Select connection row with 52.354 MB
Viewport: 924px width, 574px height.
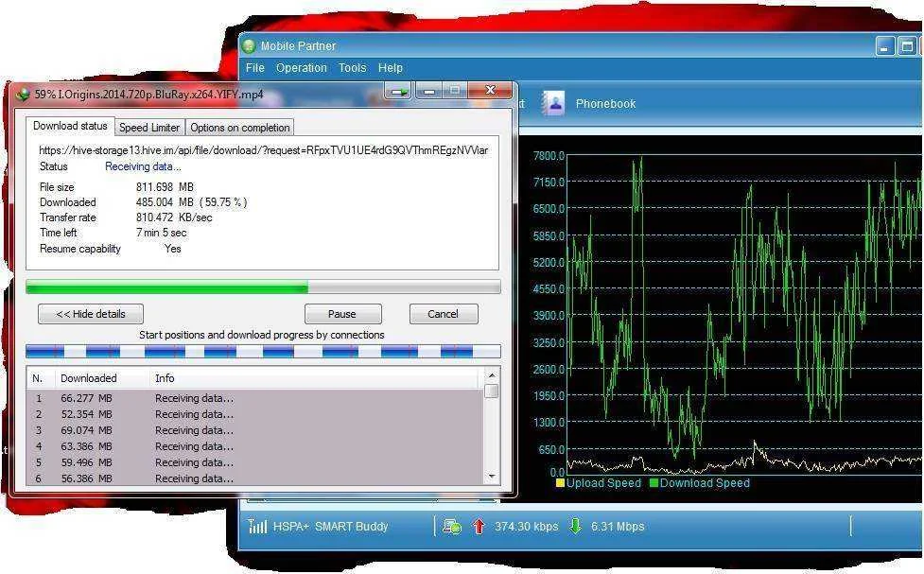[x=254, y=414]
